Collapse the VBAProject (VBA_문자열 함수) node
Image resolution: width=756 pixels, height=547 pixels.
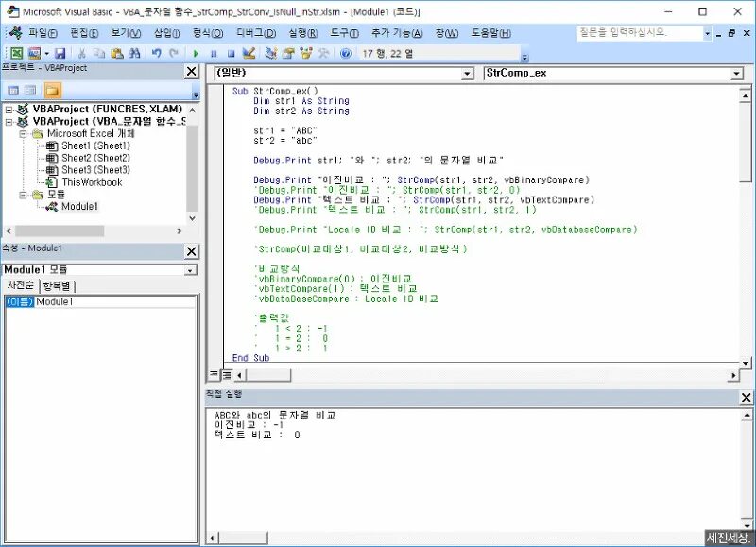[x=9, y=122]
